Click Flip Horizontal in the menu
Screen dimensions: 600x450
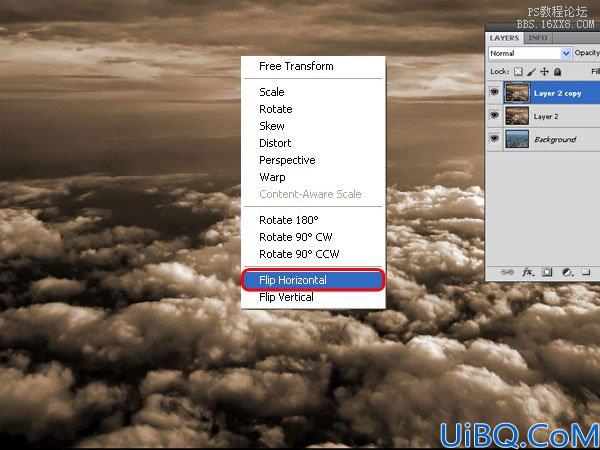pos(313,280)
